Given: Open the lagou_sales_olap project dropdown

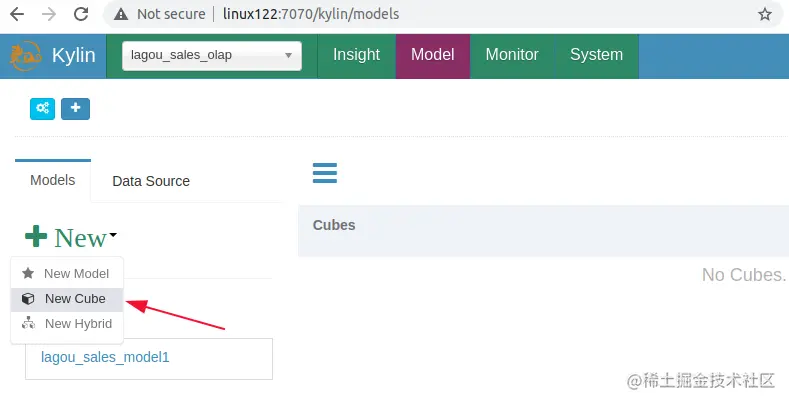Looking at the screenshot, I should pos(212,56).
